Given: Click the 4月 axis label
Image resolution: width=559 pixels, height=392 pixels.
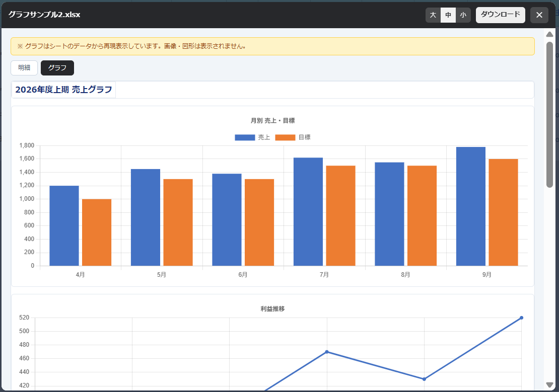Looking at the screenshot, I should pos(80,275).
